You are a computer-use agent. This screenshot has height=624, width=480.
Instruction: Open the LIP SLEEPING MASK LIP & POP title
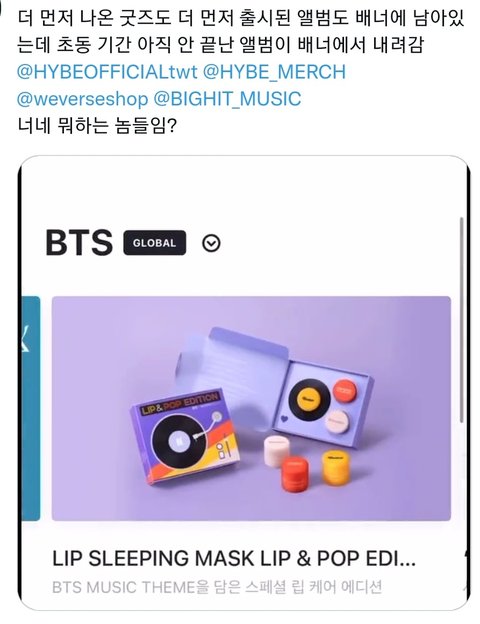click(x=234, y=558)
